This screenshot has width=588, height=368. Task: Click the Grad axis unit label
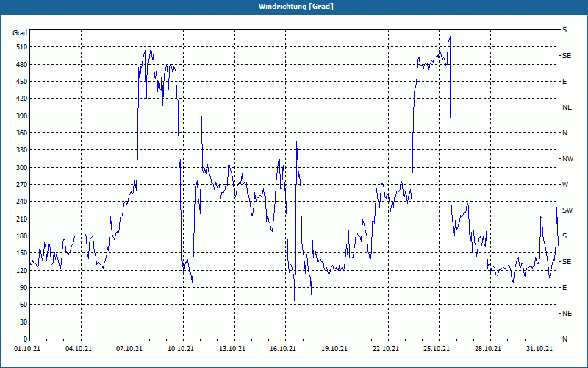coord(20,33)
